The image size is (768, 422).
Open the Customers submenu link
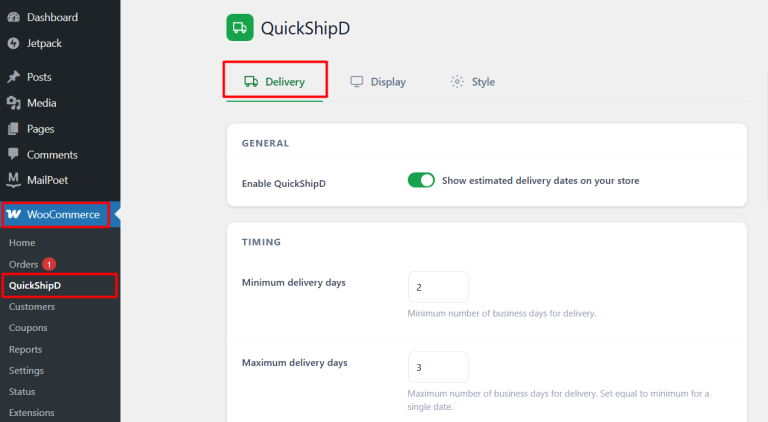(x=32, y=307)
